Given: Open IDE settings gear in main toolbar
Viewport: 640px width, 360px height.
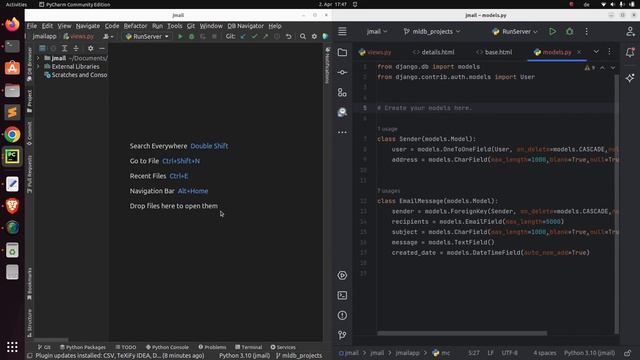Looking at the screenshot, I should [314, 36].
